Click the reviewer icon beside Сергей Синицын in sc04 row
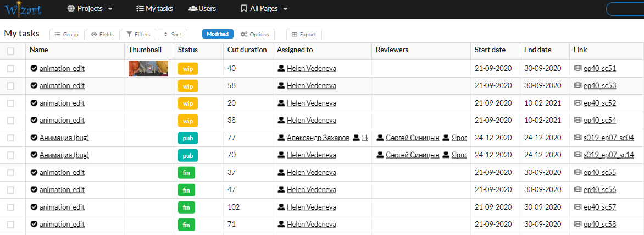Image resolution: width=644 pixels, height=235 pixels. coord(380,138)
